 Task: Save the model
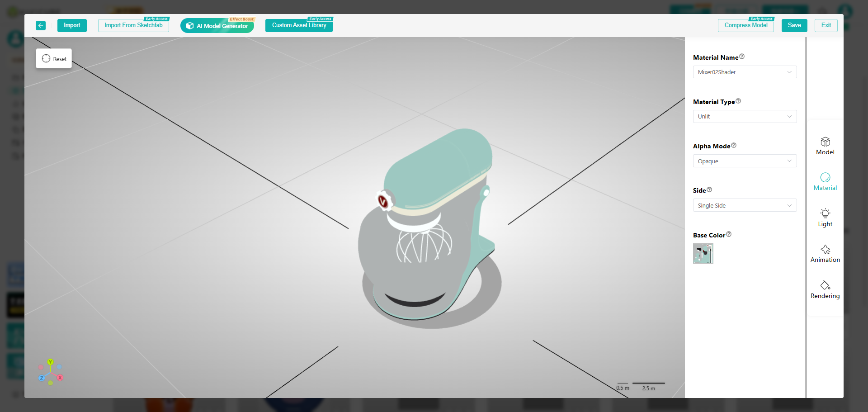coord(794,25)
